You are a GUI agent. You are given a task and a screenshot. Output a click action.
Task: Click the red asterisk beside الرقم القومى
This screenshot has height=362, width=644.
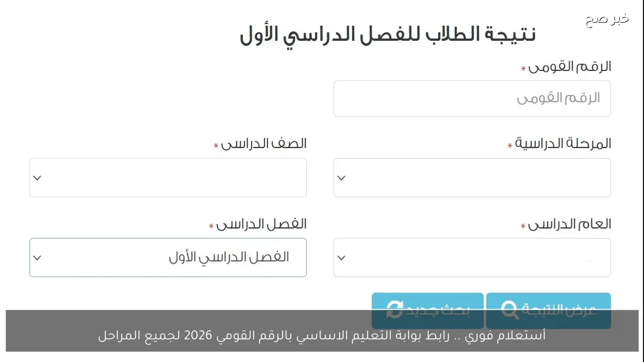[x=522, y=68]
